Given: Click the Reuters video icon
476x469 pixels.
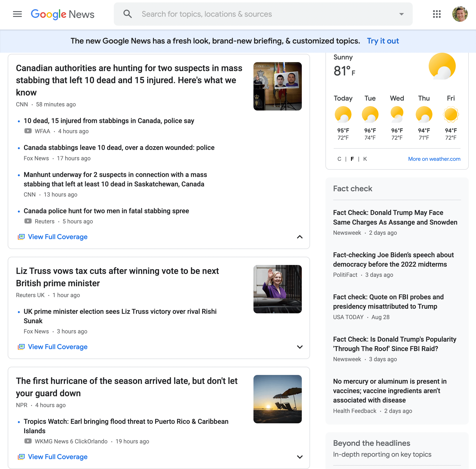Looking at the screenshot, I should click(x=28, y=221).
